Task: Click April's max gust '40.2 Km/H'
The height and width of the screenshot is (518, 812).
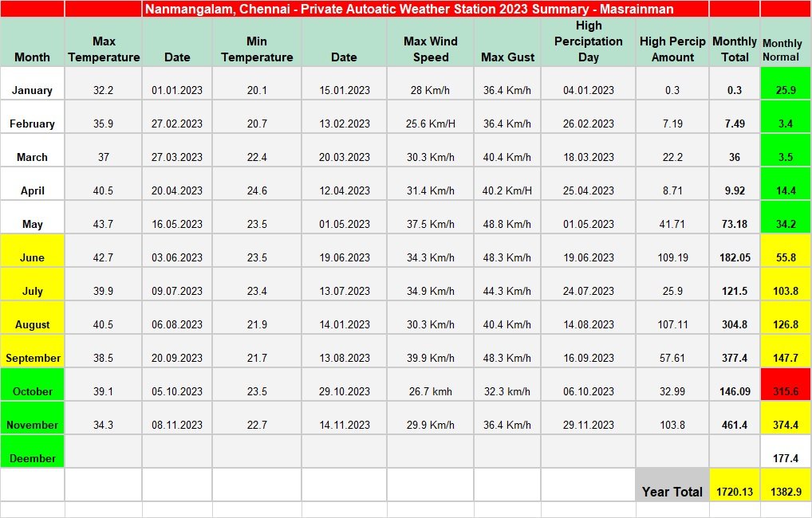Action: [507, 183]
